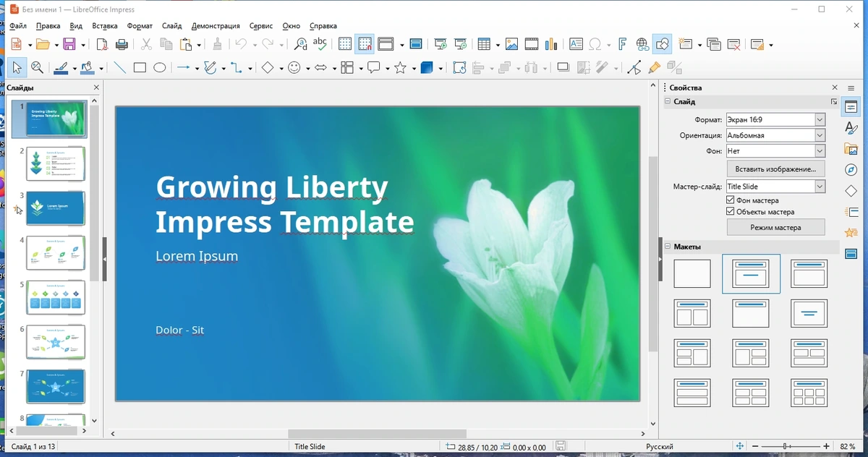Insert text box icon
This screenshot has height=457, width=868.
[576, 44]
